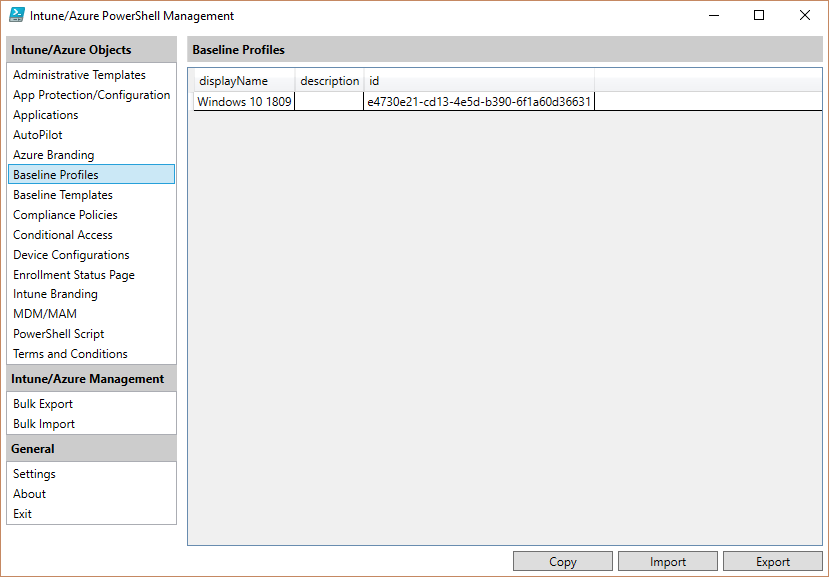Select Azure Branding in sidebar
The height and width of the screenshot is (577, 829).
(53, 155)
